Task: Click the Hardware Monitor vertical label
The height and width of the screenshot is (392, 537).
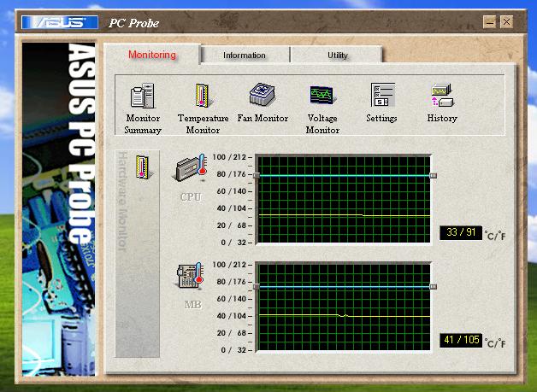Action: pyautogui.click(x=122, y=202)
